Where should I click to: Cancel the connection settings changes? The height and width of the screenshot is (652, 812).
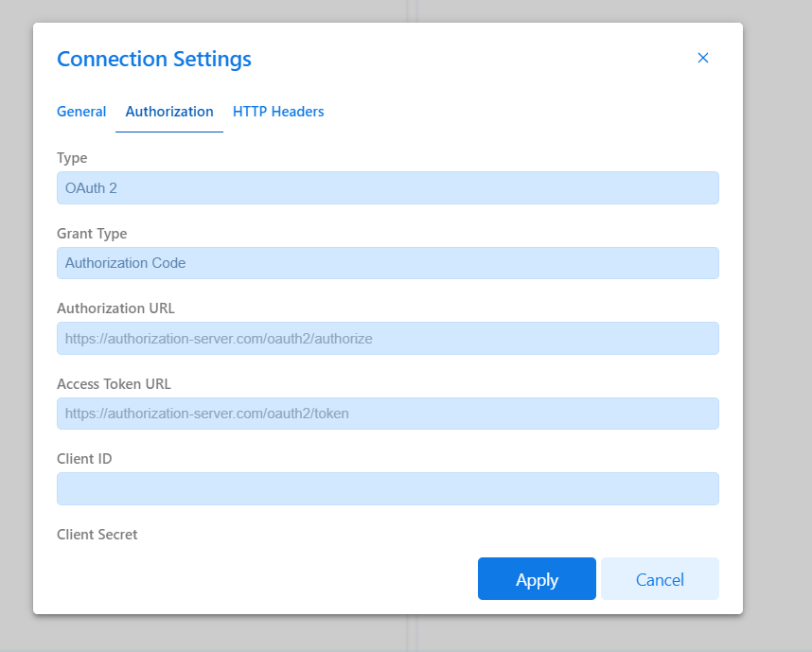[660, 578]
